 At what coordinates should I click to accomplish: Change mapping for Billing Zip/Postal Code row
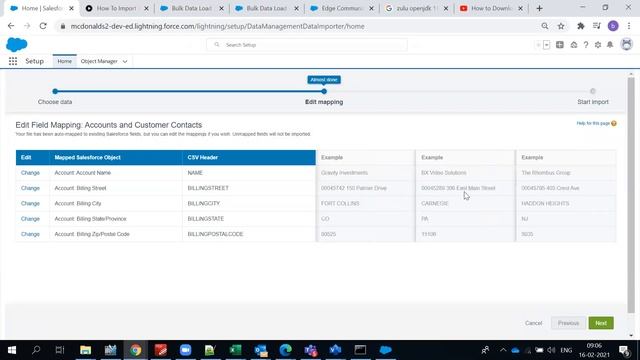30,234
